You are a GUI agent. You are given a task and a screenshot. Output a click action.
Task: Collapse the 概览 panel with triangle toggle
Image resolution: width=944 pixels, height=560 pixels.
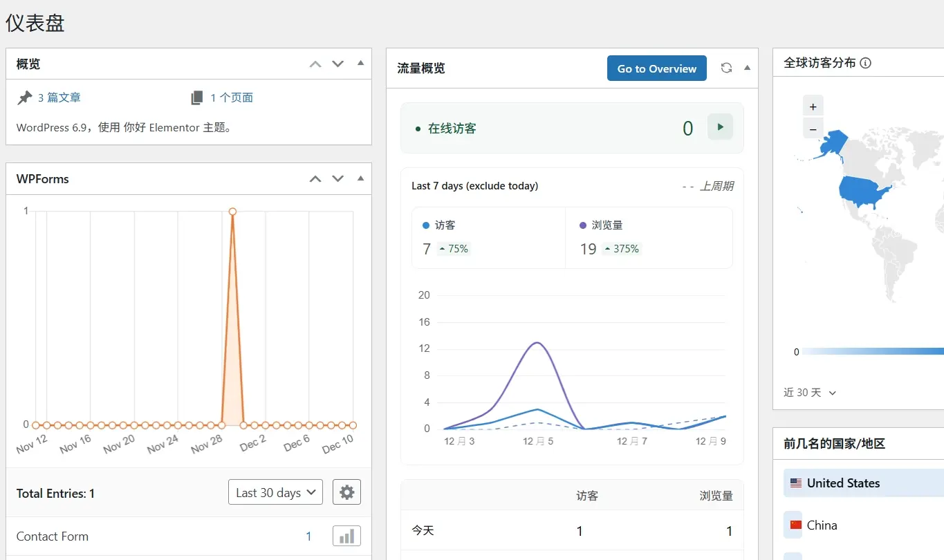click(360, 63)
